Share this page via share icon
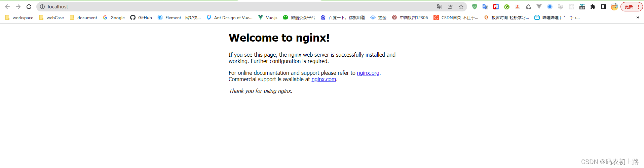 pos(450,7)
